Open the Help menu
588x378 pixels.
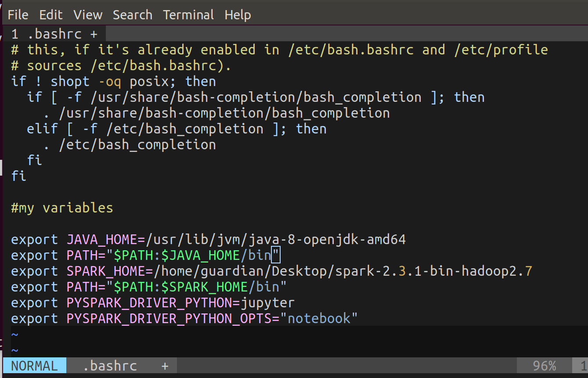pos(238,15)
